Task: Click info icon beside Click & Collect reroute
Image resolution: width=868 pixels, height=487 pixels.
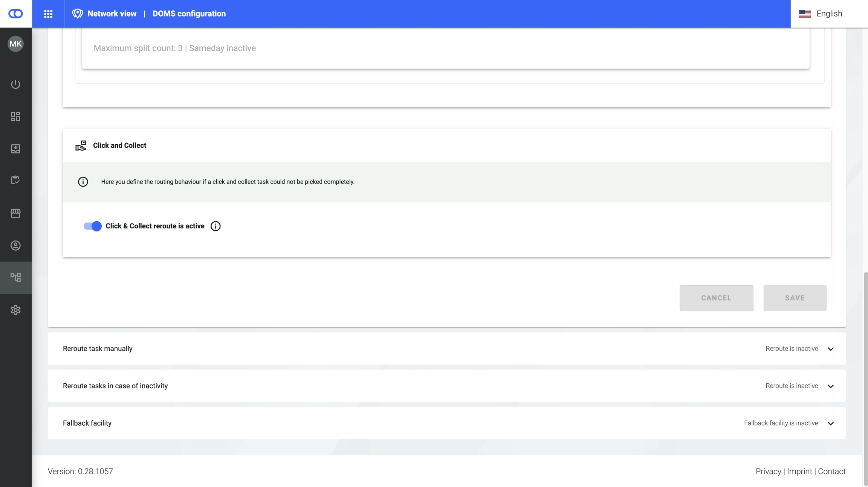Action: tap(215, 226)
